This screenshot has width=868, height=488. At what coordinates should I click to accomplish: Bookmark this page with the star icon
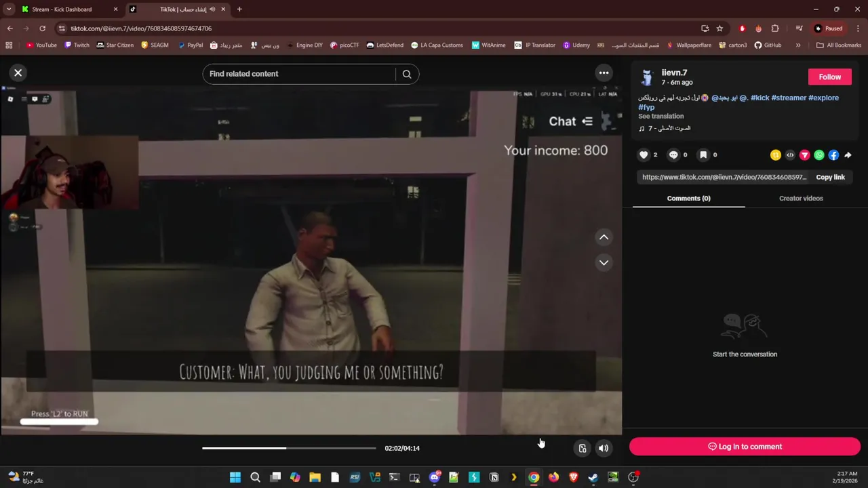click(x=719, y=28)
